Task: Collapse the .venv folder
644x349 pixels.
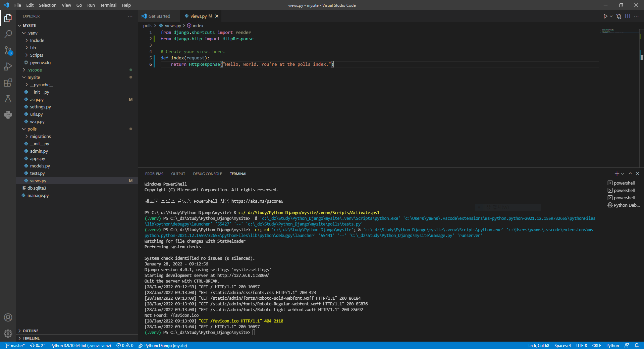Action: (77, 33)
